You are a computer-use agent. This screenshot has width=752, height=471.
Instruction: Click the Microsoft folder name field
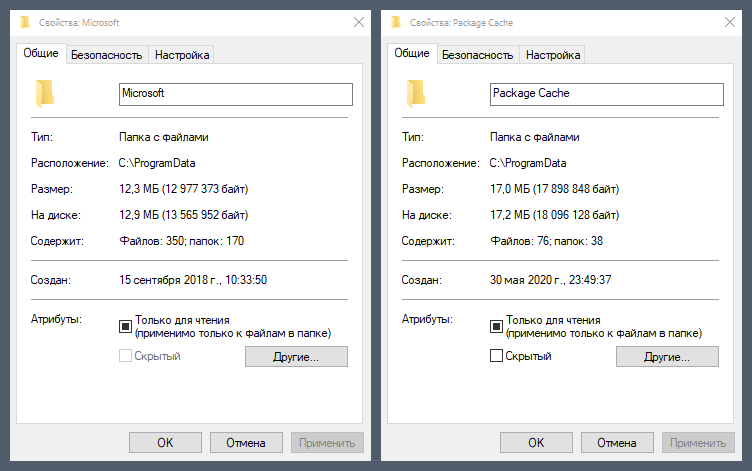(x=235, y=94)
